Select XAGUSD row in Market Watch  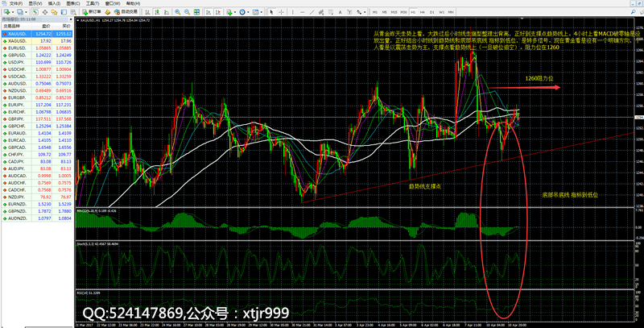[36, 41]
